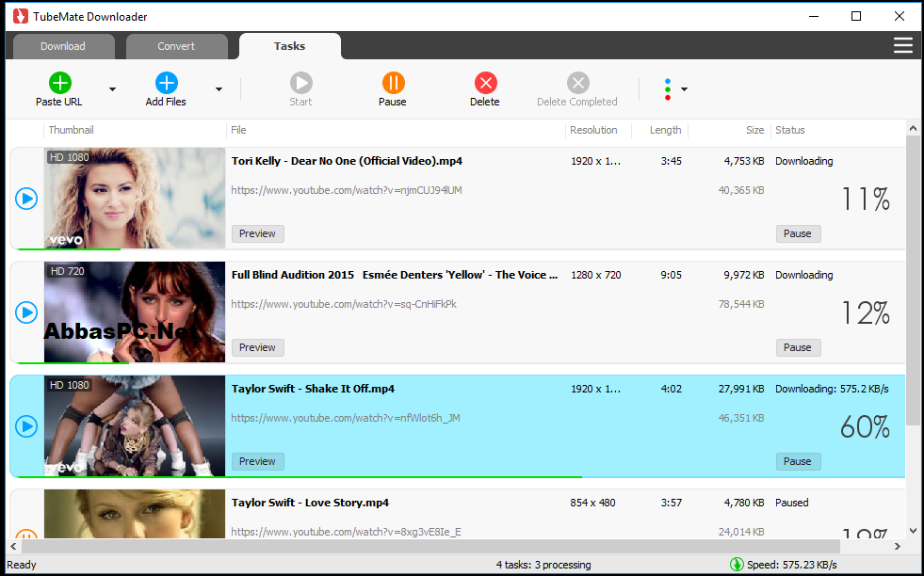Pause the Shake It Off download at 60%

798,461
